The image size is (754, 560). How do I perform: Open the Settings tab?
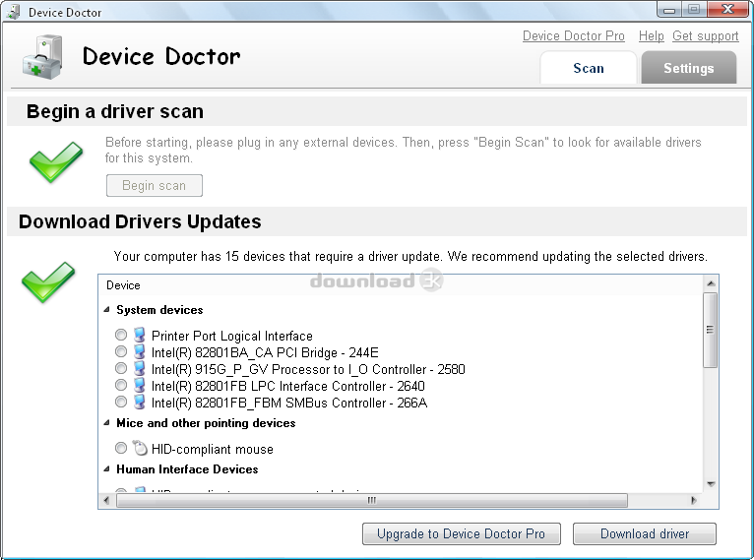689,68
